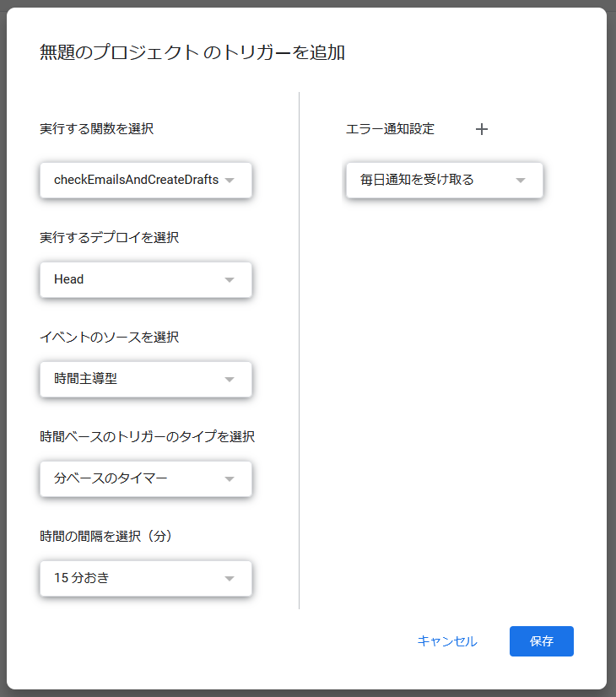The image size is (616, 697).
Task: Click the arrow icon on 15 分おき field
Action: click(230, 579)
